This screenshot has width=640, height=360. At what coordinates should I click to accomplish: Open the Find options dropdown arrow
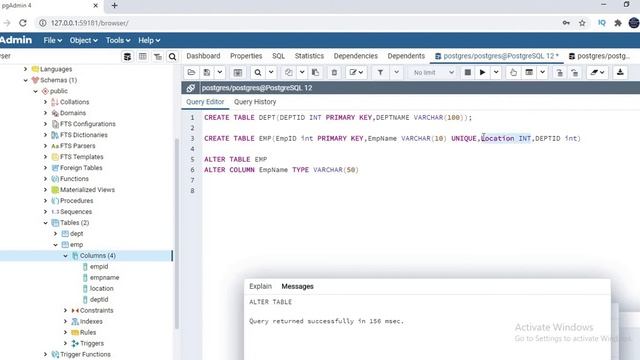coord(271,73)
